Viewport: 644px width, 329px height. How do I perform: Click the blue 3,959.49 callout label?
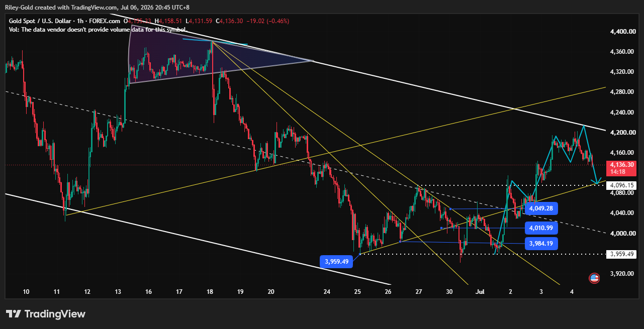(x=337, y=261)
